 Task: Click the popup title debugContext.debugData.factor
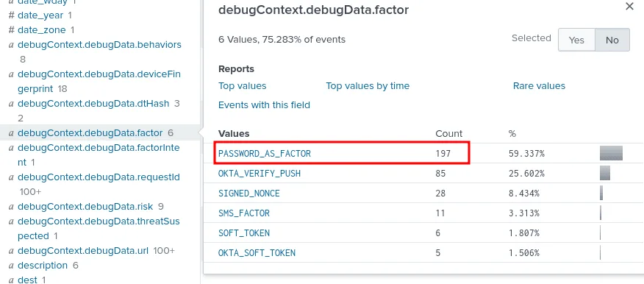(313, 10)
